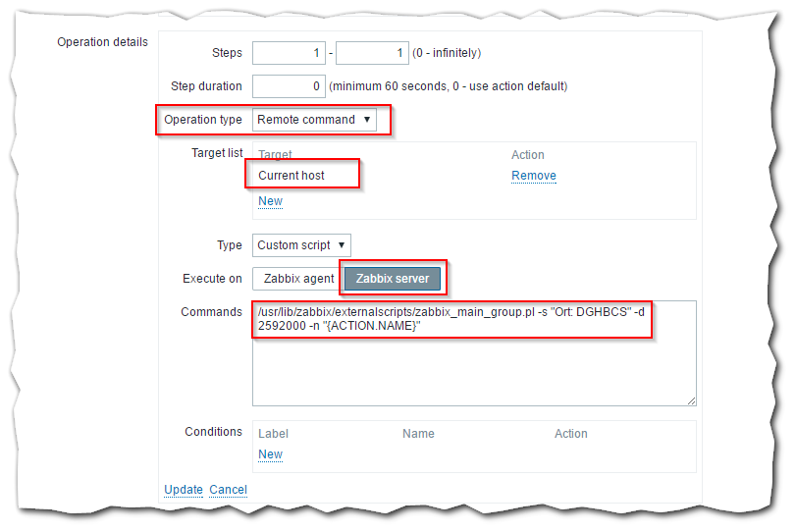Click the Action header in Conditions

click(570, 434)
